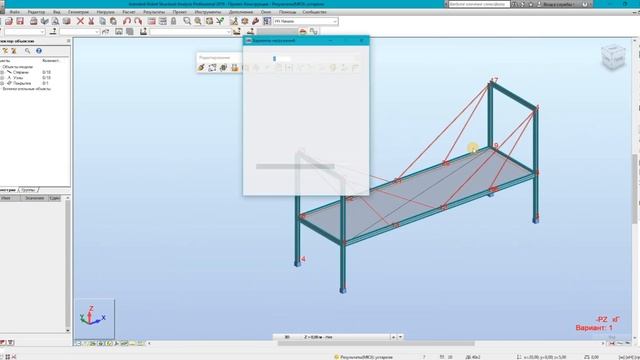This screenshot has width=640, height=360.
Task: Open the work plane Z dropdown at view bottom
Action: pos(400,337)
